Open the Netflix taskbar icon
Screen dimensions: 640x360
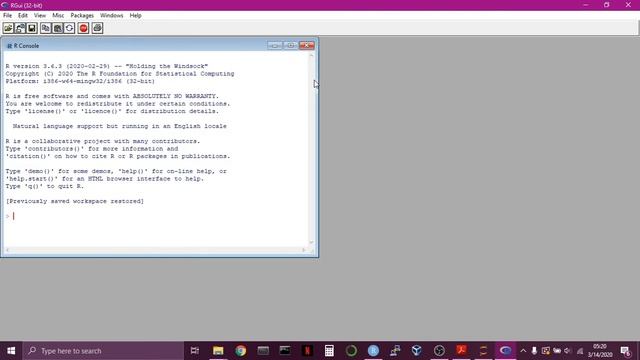pyautogui.click(x=307, y=351)
